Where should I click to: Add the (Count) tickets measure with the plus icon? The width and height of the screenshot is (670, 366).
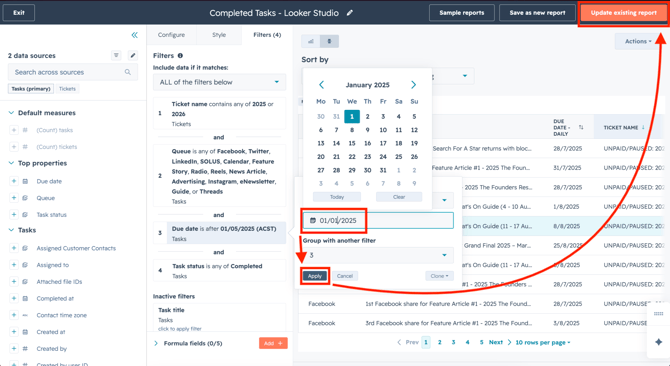pyautogui.click(x=14, y=147)
